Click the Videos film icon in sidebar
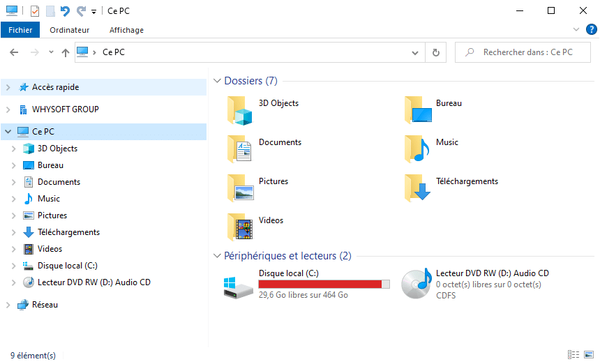Screen dimensions: 600x364 pos(29,249)
